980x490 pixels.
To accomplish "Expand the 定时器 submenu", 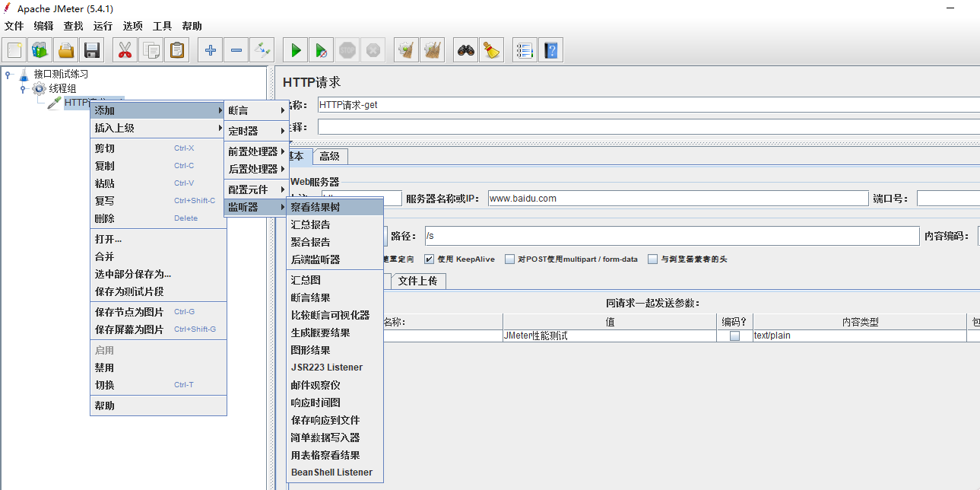I will pos(256,131).
